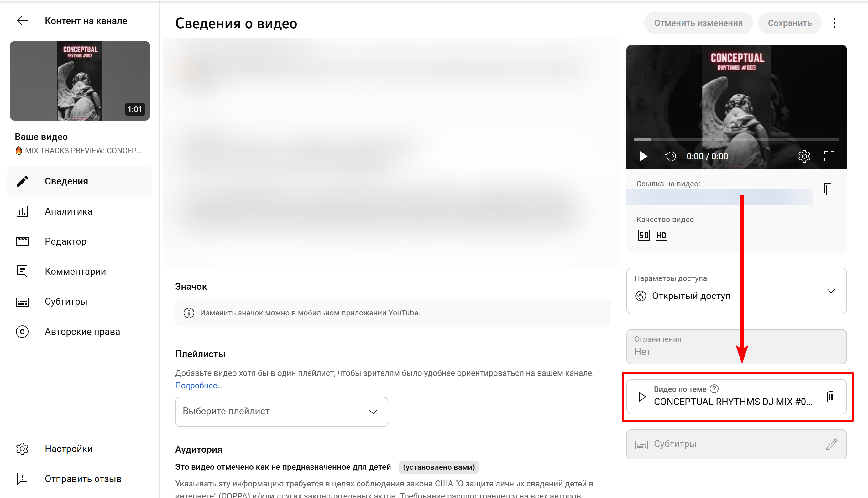Play the related CONCEPTUAL RHYTHMS DJ MIX video
Image resolution: width=868 pixels, height=498 pixels.
[x=642, y=397]
